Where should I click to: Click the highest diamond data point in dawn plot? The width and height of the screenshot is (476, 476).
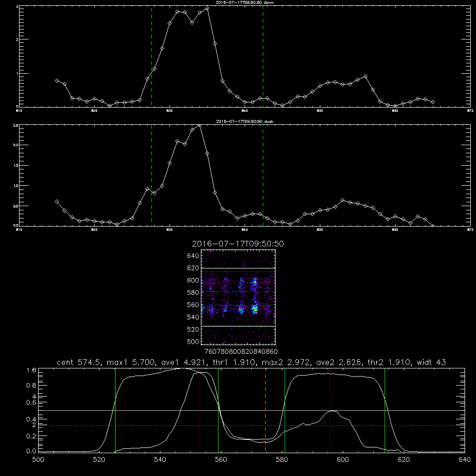(207, 9)
